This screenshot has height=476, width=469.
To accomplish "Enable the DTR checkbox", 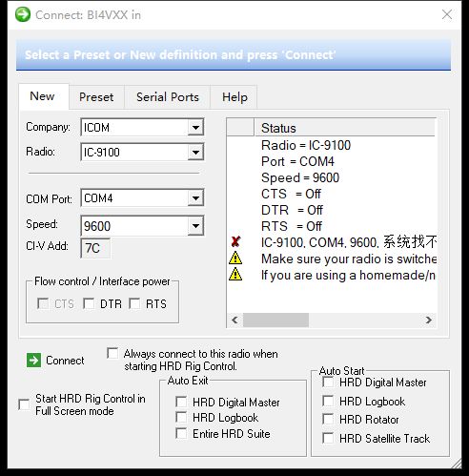I will [89, 303].
